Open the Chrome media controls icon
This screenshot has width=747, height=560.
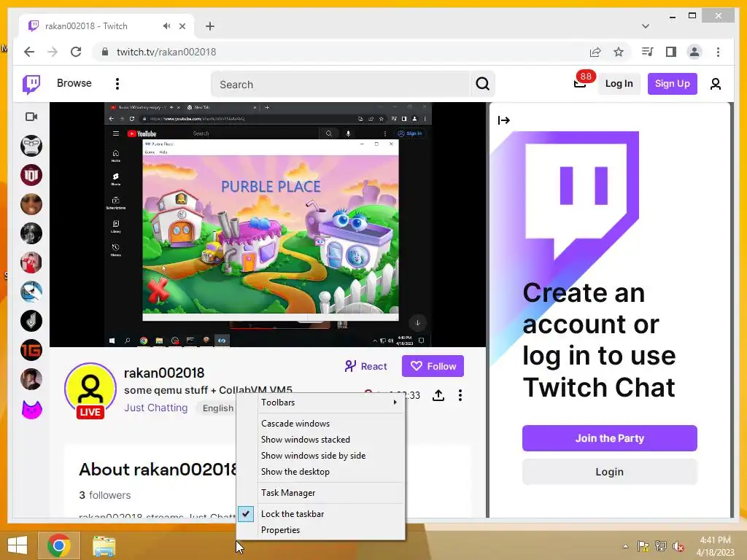tap(647, 52)
